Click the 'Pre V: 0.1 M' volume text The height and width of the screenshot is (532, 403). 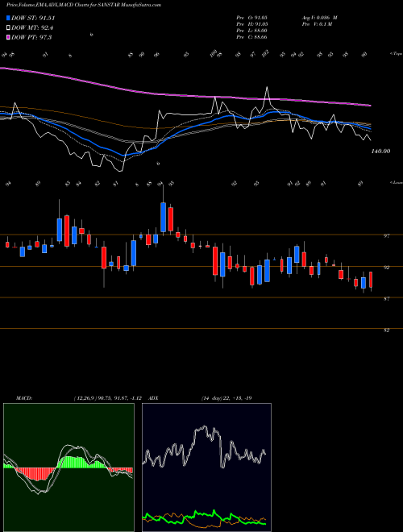tap(317, 24)
